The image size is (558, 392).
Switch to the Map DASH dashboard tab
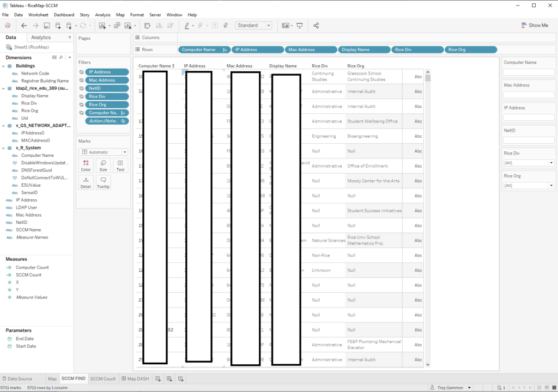135,379
